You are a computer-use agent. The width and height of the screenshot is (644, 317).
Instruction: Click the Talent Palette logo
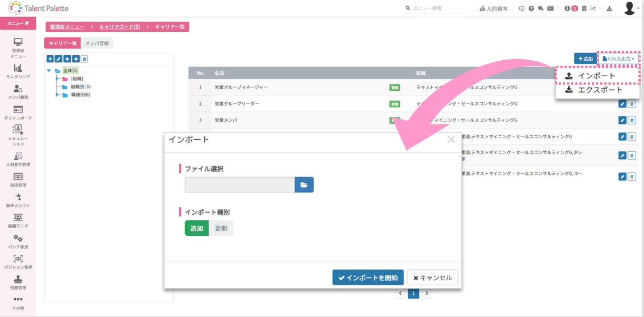tap(38, 8)
